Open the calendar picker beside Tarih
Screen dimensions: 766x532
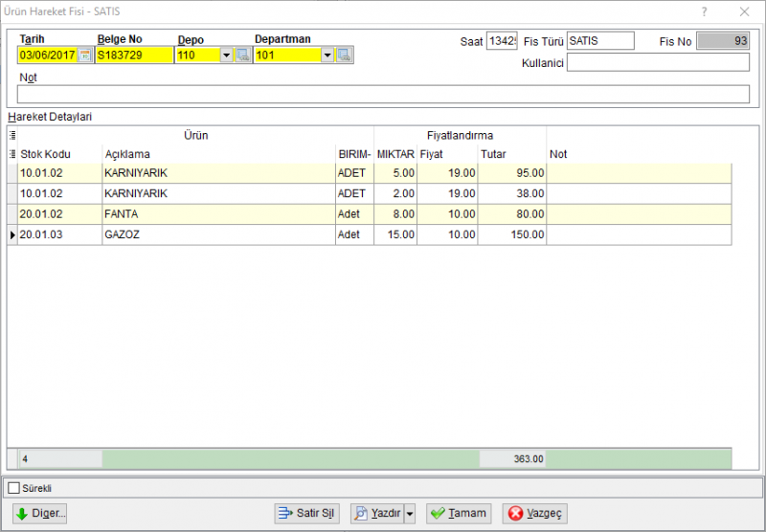[x=85, y=55]
